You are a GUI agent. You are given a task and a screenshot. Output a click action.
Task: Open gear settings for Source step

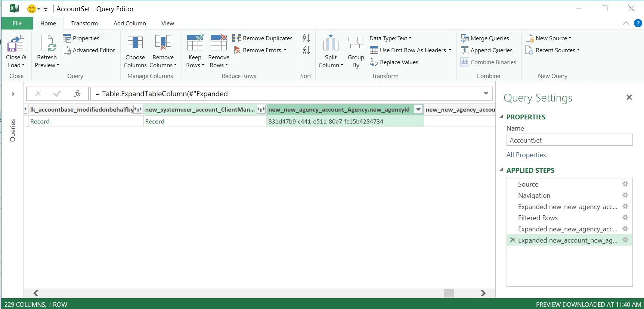(x=625, y=184)
